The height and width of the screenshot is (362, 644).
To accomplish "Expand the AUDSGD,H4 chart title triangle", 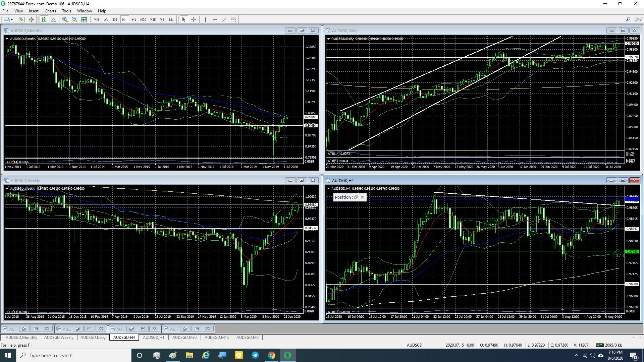I will (328, 189).
